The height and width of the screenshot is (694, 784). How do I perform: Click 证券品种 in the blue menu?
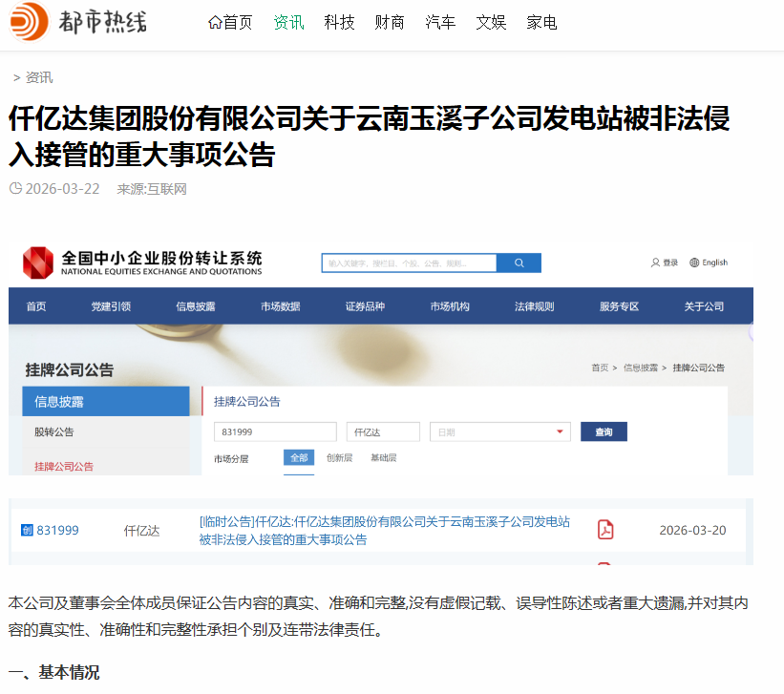coord(365,306)
